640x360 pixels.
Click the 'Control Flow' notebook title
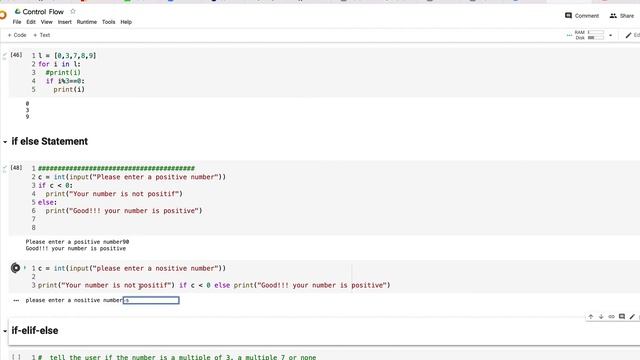(x=43, y=12)
